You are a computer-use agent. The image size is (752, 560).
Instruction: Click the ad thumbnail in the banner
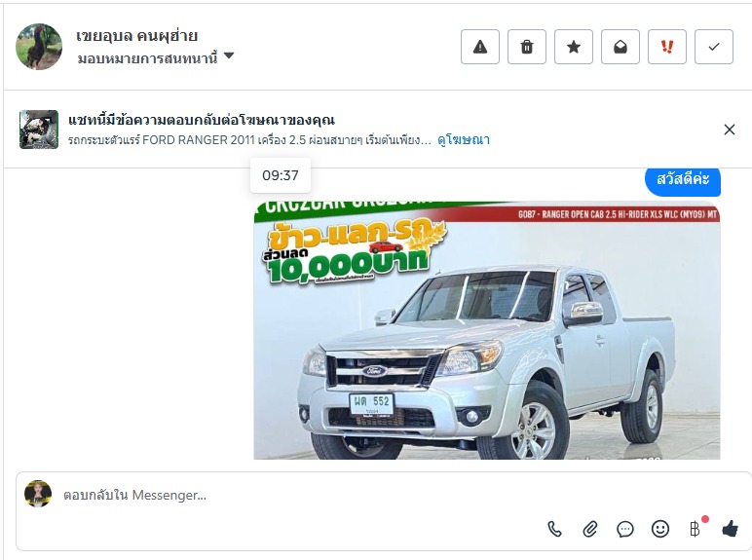(x=39, y=130)
